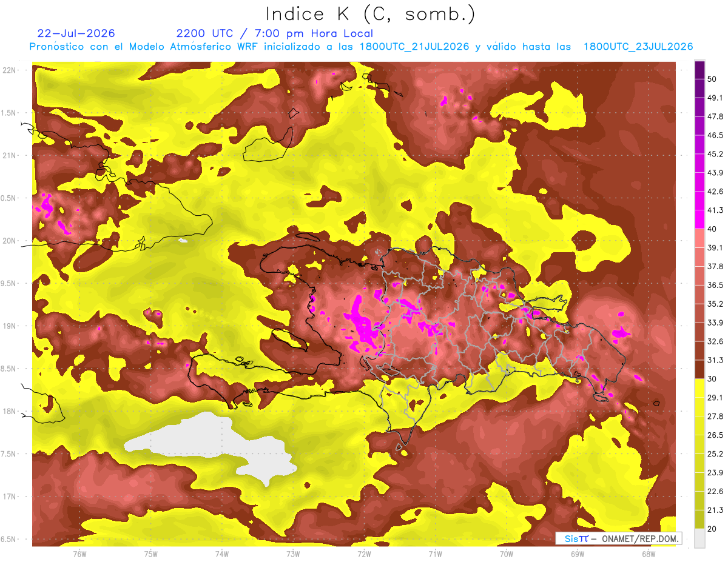
Task: Click '2200 UTC / 7:00 pm Hora Local'
Action: pyautogui.click(x=275, y=33)
